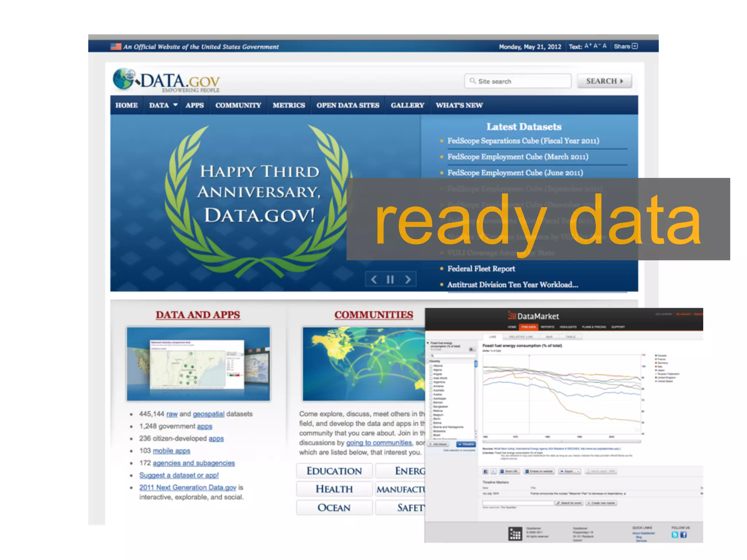The width and height of the screenshot is (747, 560).
Task: Click the DataMarket logo in its header
Action: point(533,316)
